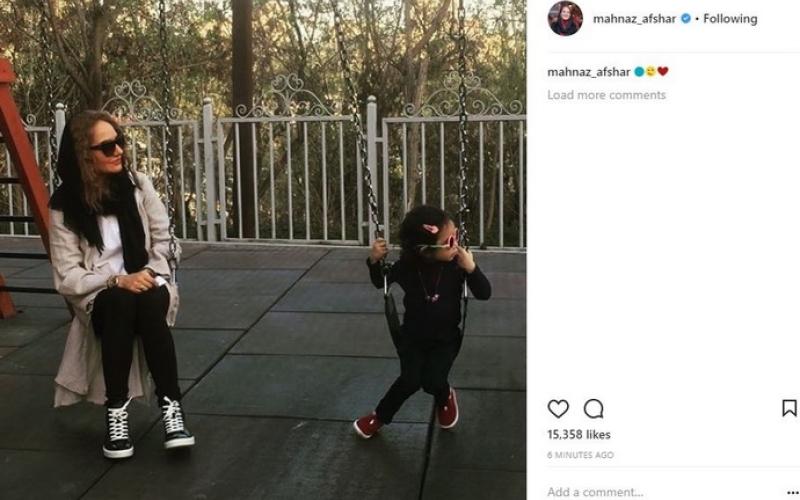This screenshot has width=800, height=500.
Task: Open mahnaz_afshar username beside caption emojis
Action: (x=589, y=72)
